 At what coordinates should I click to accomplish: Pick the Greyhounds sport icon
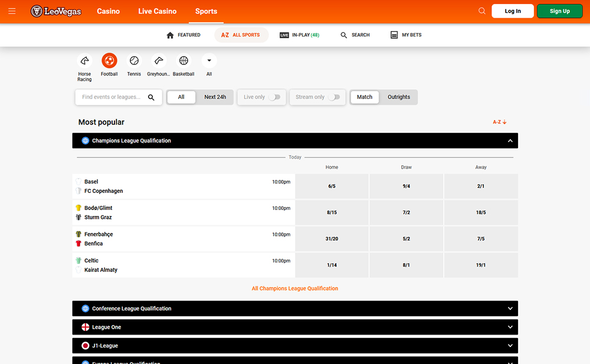pos(158,61)
